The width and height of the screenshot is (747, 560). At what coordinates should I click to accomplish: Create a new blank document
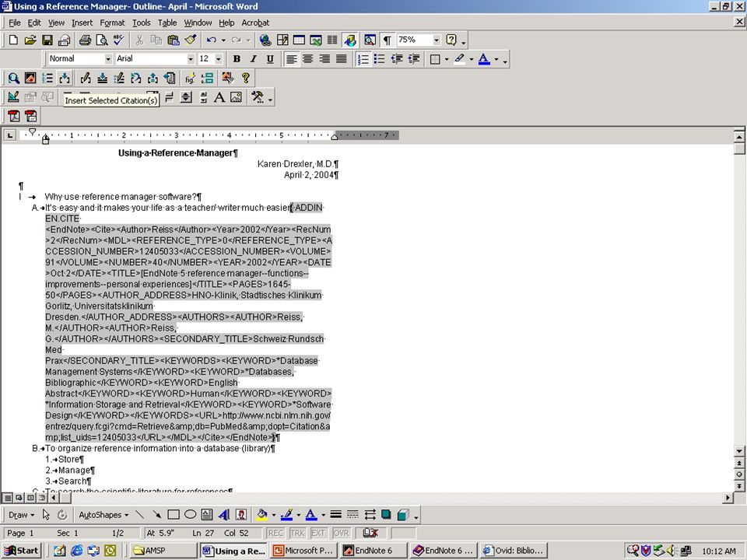coord(13,40)
